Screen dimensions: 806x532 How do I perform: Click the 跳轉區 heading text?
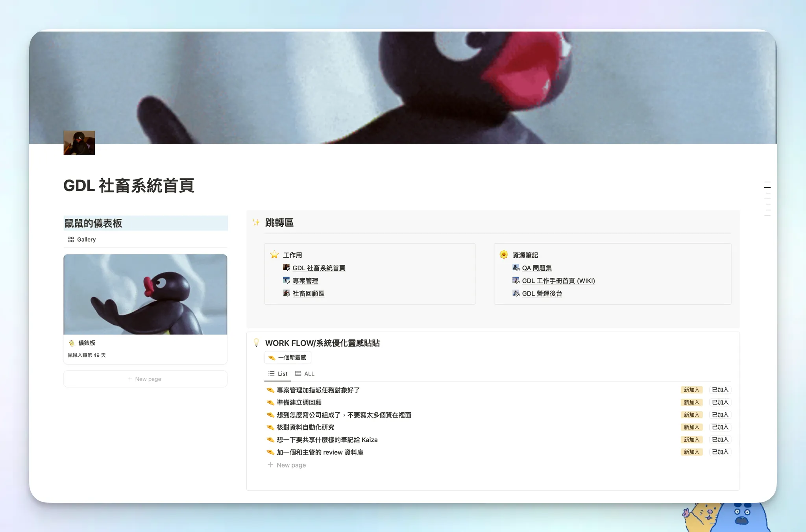click(x=279, y=222)
